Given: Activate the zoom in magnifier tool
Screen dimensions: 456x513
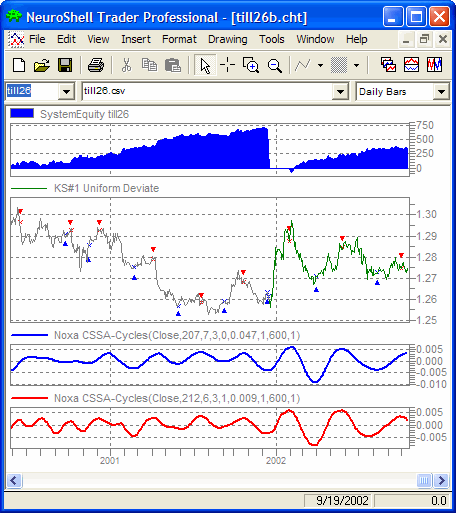Looking at the screenshot, I should [x=251, y=65].
